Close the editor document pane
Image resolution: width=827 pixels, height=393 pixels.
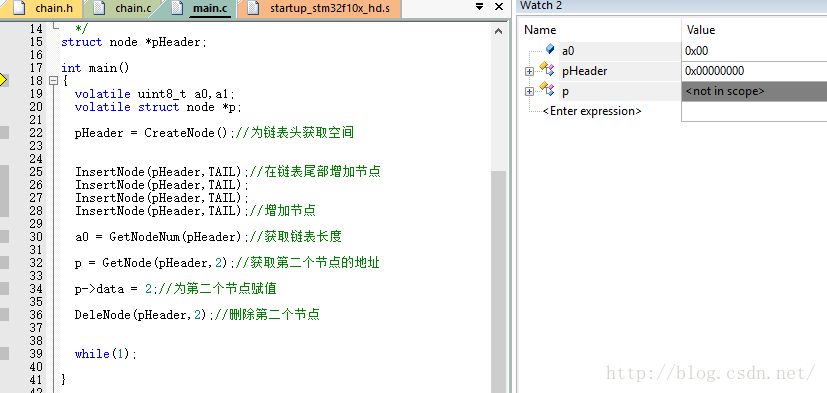coord(498,7)
